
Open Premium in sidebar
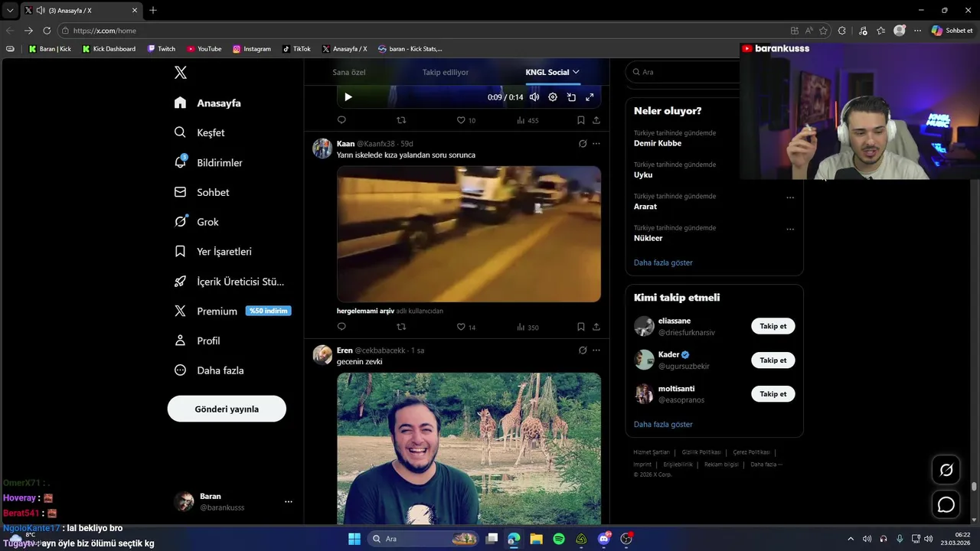(232, 311)
